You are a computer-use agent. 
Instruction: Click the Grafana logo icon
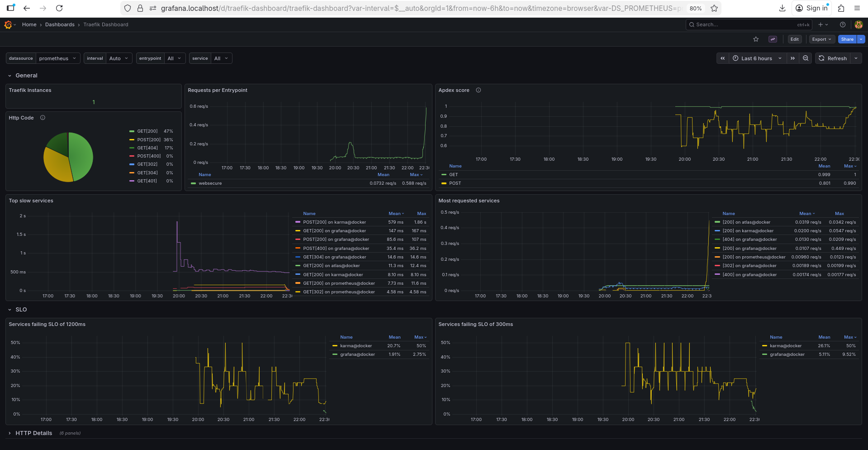click(8, 25)
